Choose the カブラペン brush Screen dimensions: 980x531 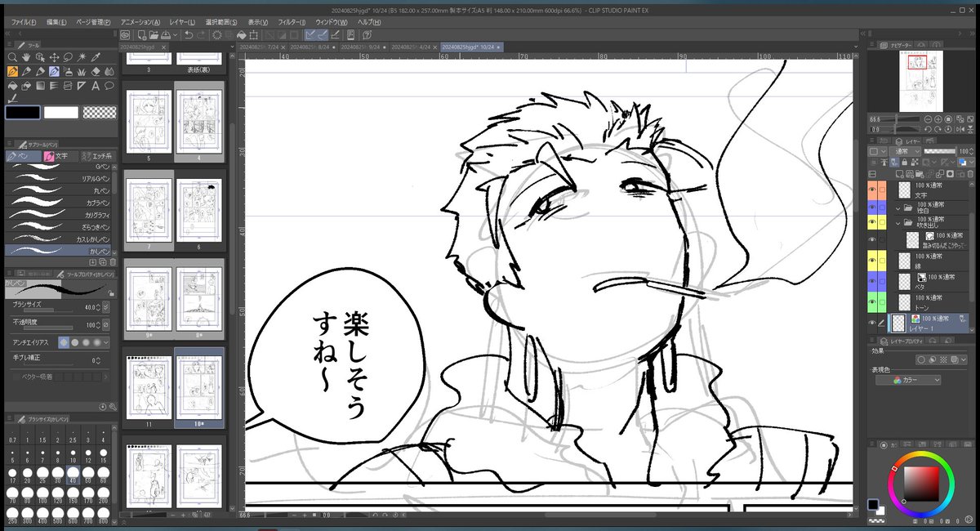(59, 201)
